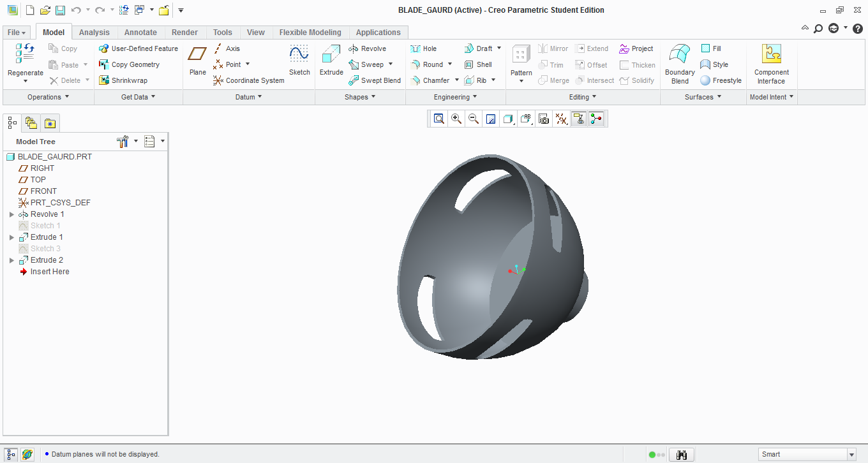The width and height of the screenshot is (868, 463).
Task: Select the Freestyle surface tool
Action: coord(721,80)
